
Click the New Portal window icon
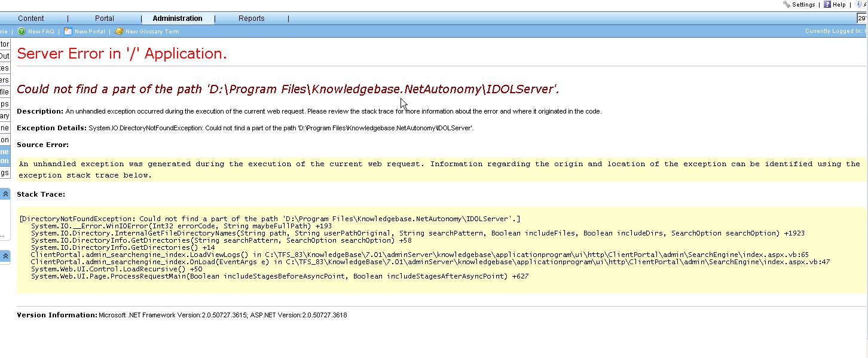[68, 31]
